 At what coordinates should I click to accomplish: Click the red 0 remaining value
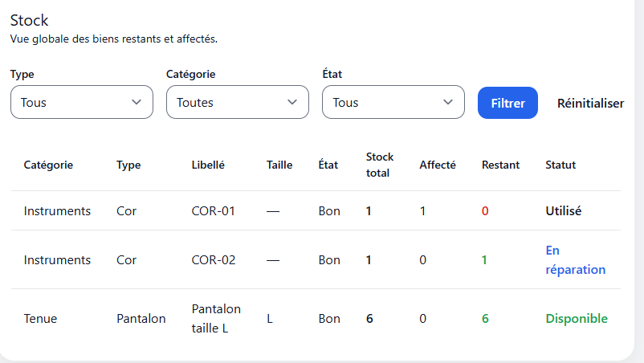click(x=485, y=211)
